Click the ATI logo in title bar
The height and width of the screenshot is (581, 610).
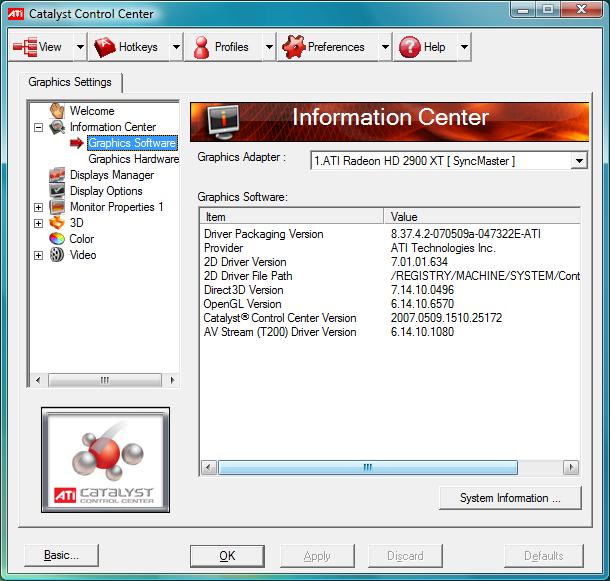click(16, 14)
